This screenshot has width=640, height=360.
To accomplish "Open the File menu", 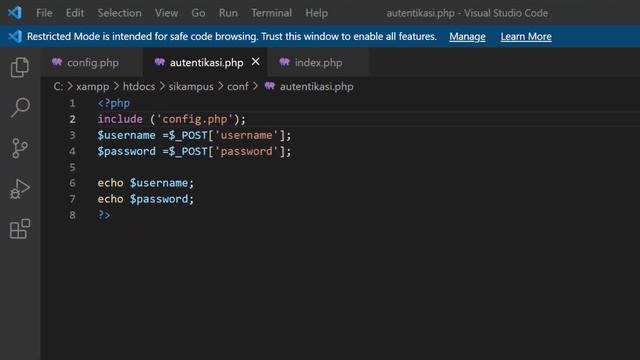I will click(x=44, y=13).
